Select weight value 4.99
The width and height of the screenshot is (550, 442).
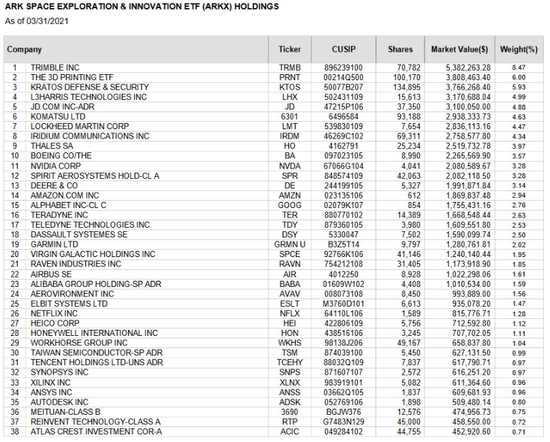pyautogui.click(x=519, y=97)
